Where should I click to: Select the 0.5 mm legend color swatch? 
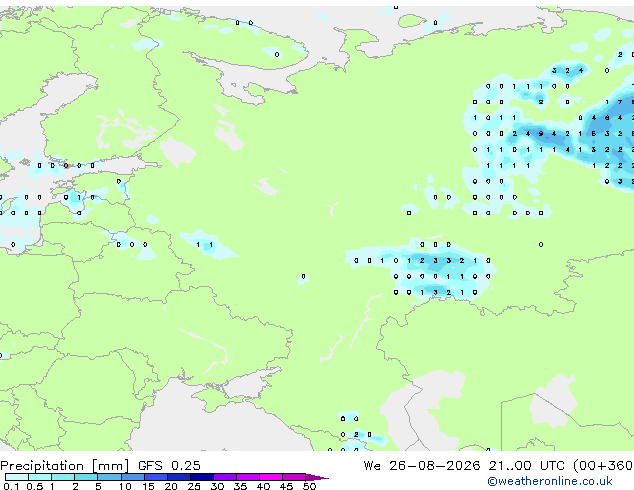40,477
